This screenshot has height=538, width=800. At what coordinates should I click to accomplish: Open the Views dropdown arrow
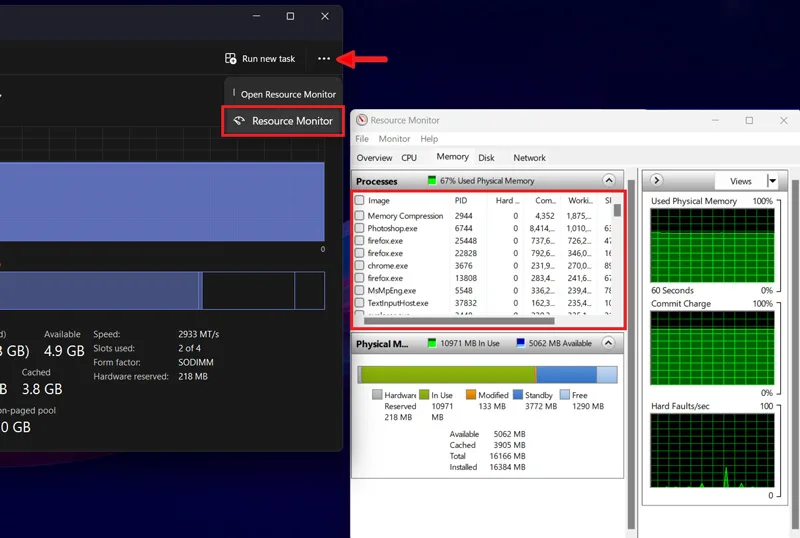pyautogui.click(x=772, y=181)
